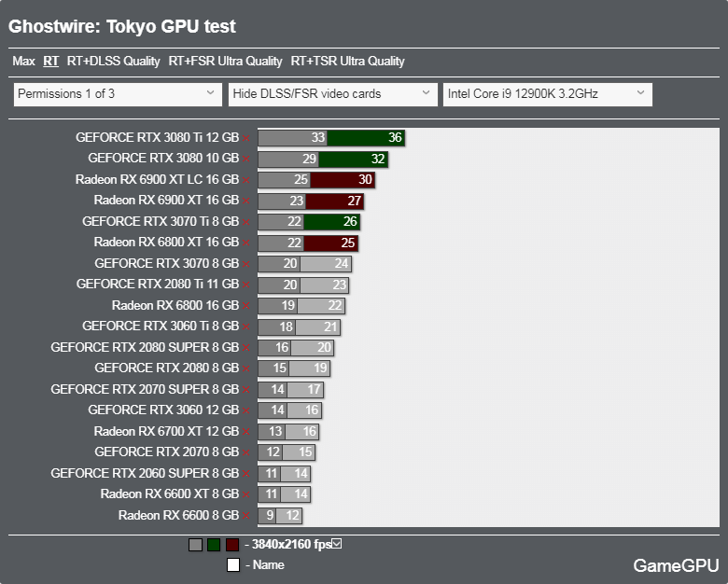Click red X next to Radeon RX 6900 XT LC 16 GB
The height and width of the screenshot is (584, 728).
point(246,180)
